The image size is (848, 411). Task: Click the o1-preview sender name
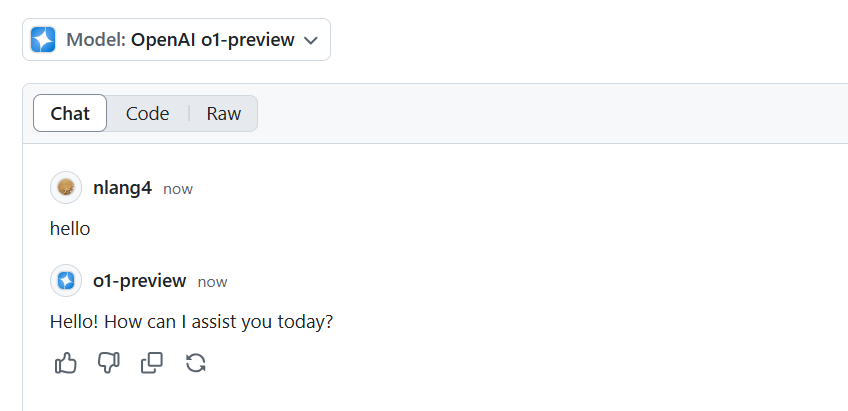(140, 281)
